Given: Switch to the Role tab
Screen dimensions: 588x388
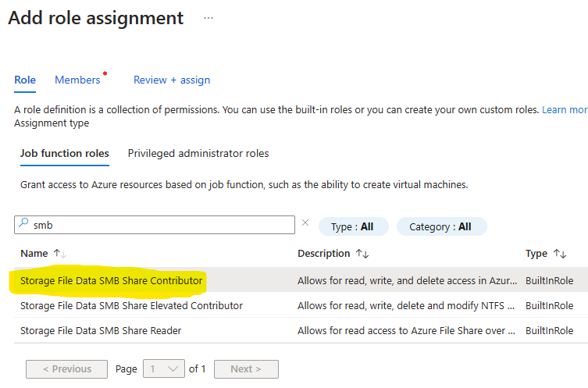Looking at the screenshot, I should 25,80.
